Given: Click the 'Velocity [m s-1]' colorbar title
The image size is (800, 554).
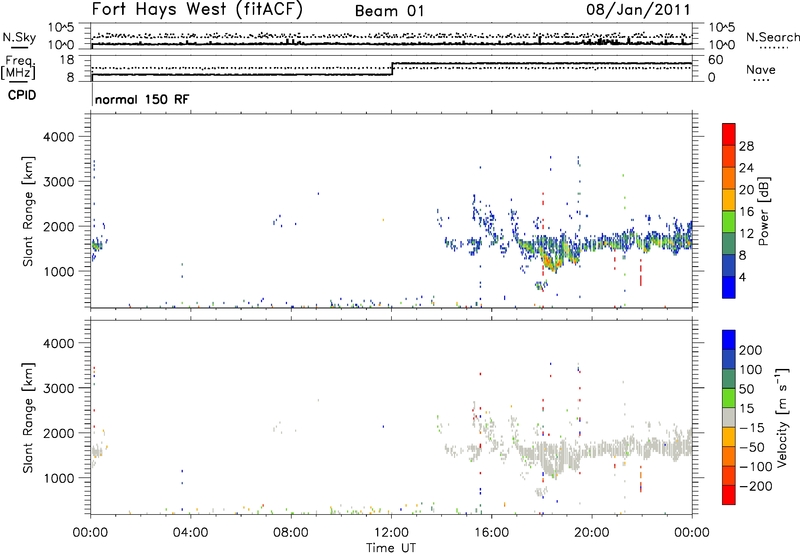Looking at the screenshot, I should [x=781, y=417].
